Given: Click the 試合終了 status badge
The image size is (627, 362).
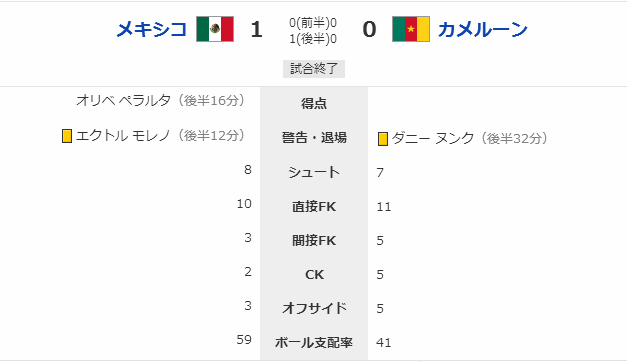Looking at the screenshot, I should pyautogui.click(x=314, y=69).
